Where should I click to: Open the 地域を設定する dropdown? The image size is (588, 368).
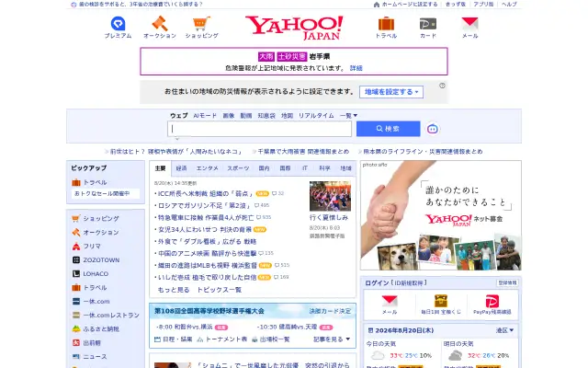coord(391,92)
